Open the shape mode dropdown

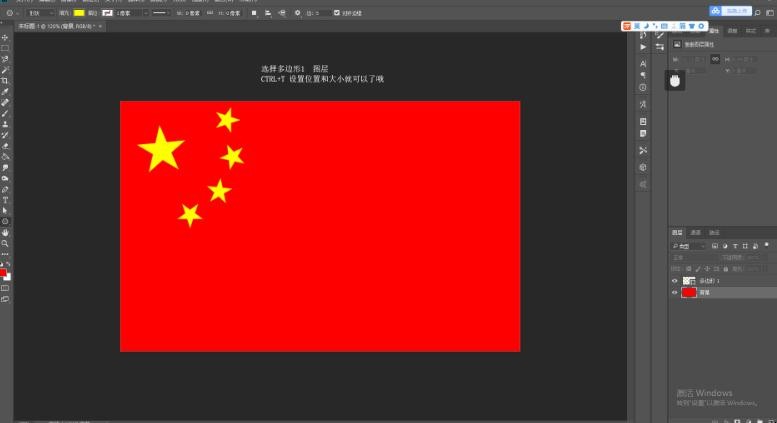(40, 13)
